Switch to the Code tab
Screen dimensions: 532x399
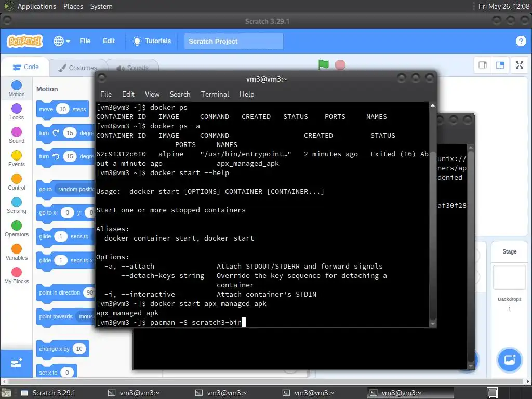26,67
